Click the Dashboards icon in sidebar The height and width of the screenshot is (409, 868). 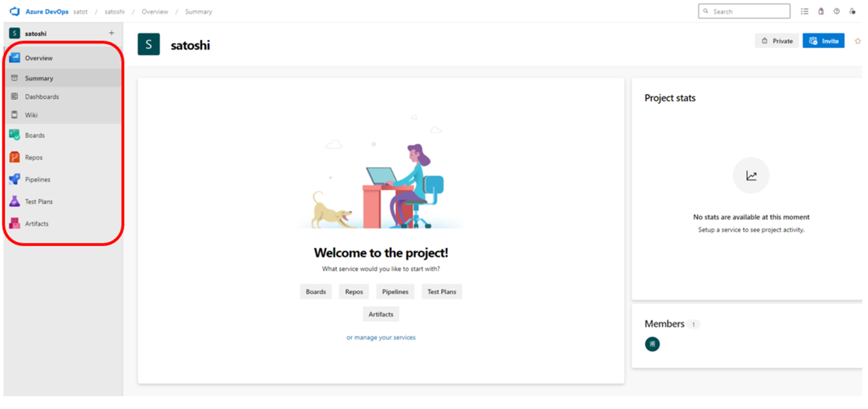(x=14, y=96)
